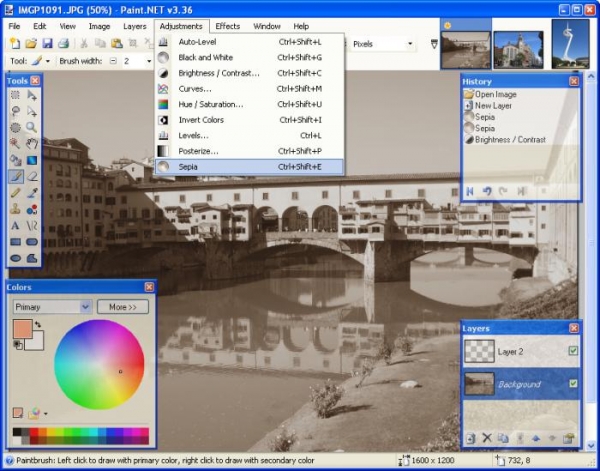Select the Eraser tool

pos(32,176)
